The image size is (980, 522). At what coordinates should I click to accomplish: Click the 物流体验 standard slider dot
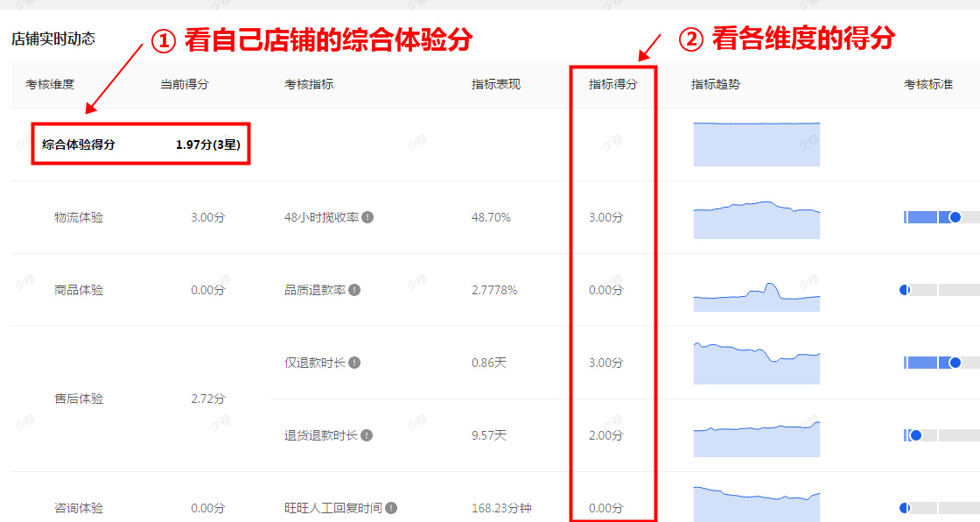(955, 217)
